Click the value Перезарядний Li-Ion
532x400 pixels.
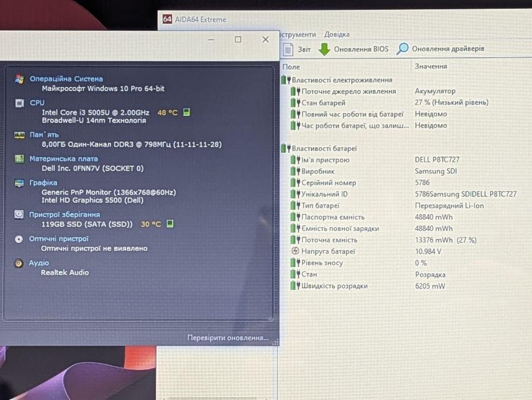449,206
